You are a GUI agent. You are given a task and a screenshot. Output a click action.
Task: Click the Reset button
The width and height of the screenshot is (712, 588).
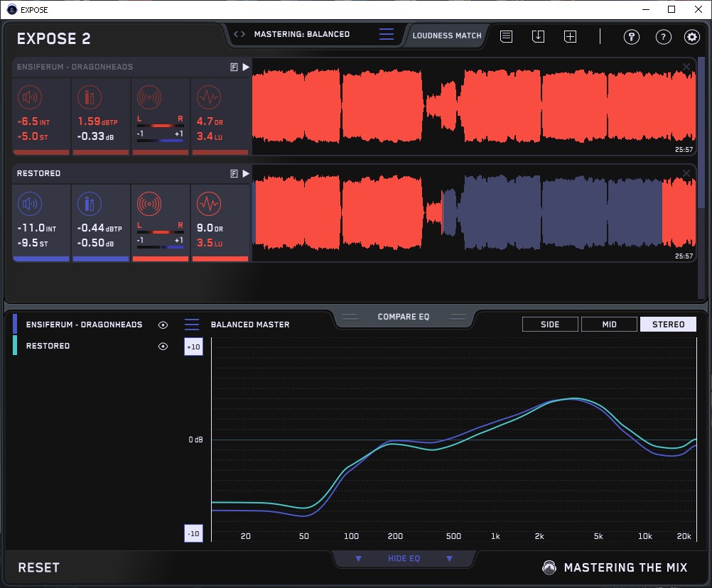tap(38, 567)
